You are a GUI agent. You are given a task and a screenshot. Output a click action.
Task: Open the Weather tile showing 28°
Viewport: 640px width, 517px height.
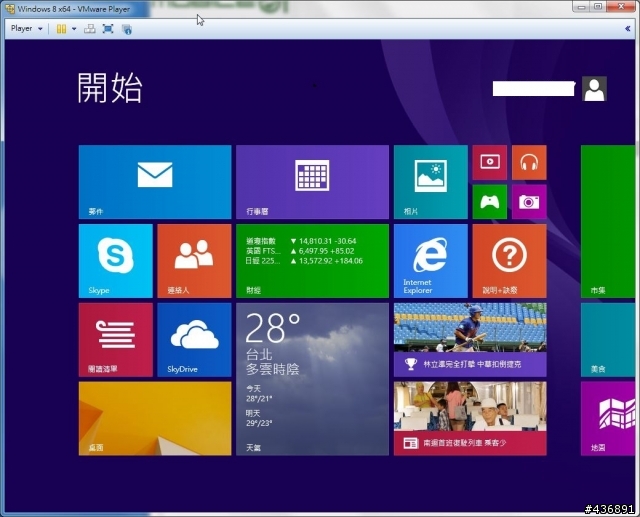312,379
